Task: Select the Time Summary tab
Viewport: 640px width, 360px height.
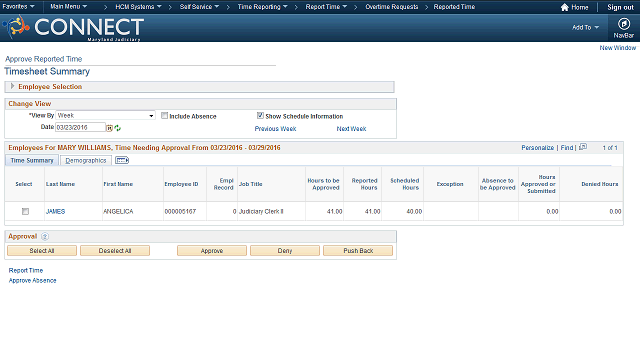Action: [32, 160]
